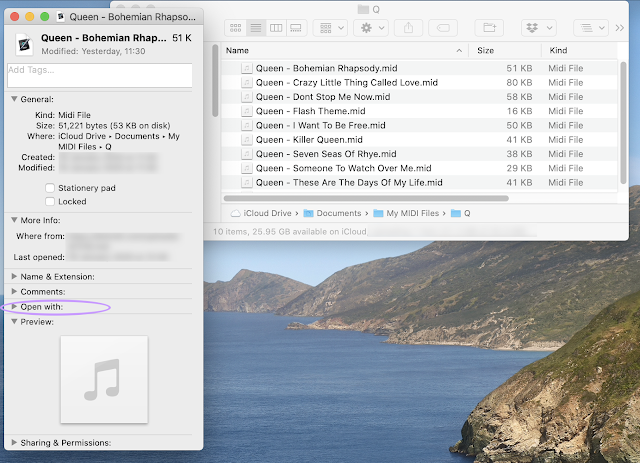This screenshot has height=463, width=640.
Task: Open the Dropbox toolbar menu
Action: [x=539, y=28]
